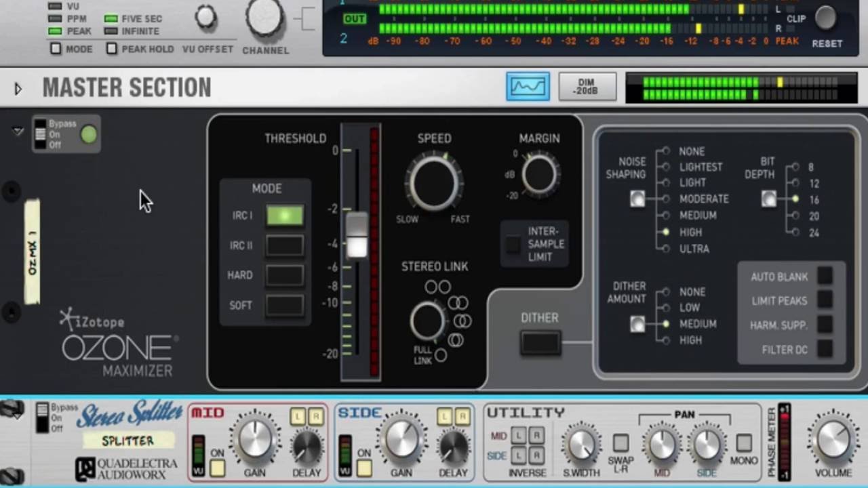The height and width of the screenshot is (488, 868).
Task: Click the SIDE GAIN knob
Action: click(x=402, y=439)
